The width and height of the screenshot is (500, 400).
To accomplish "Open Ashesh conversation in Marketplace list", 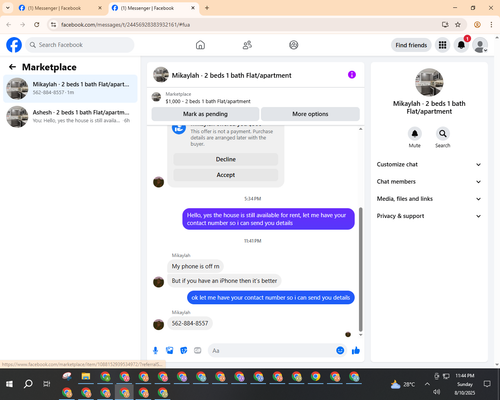I will tap(70, 117).
